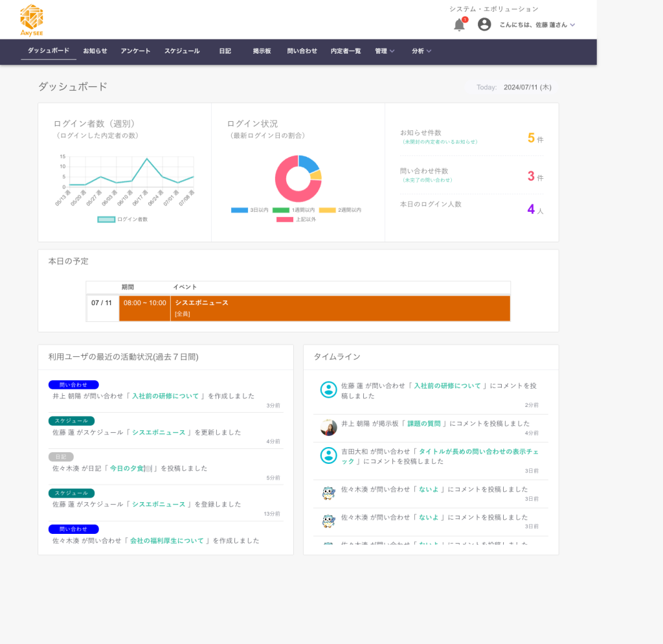
Task: Open the 内定者一覧 menu item
Action: [346, 51]
